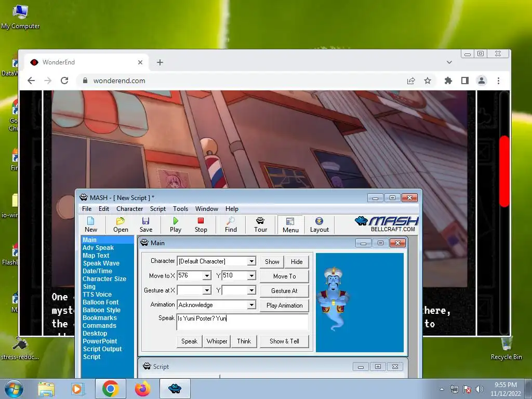The height and width of the screenshot is (399, 532).
Task: Toggle the Menu panel toolbar button
Action: 290,225
